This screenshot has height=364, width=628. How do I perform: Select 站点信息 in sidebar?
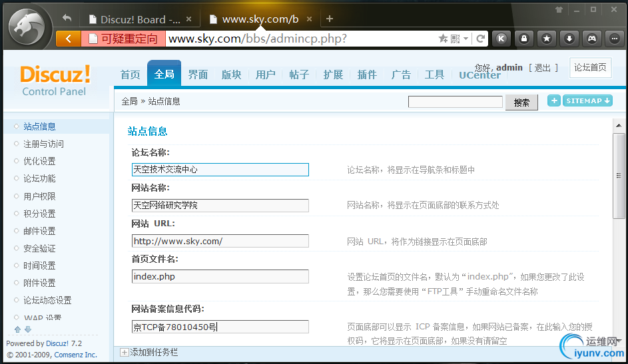40,126
